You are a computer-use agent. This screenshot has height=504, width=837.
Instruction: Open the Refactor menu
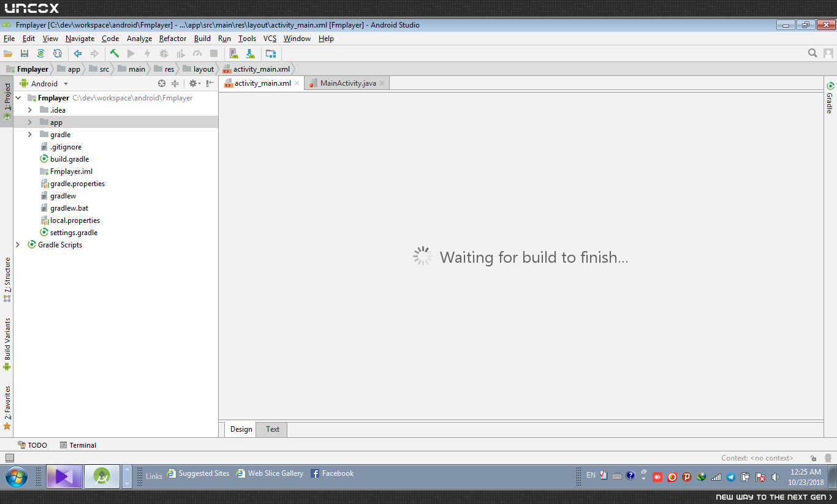click(173, 39)
